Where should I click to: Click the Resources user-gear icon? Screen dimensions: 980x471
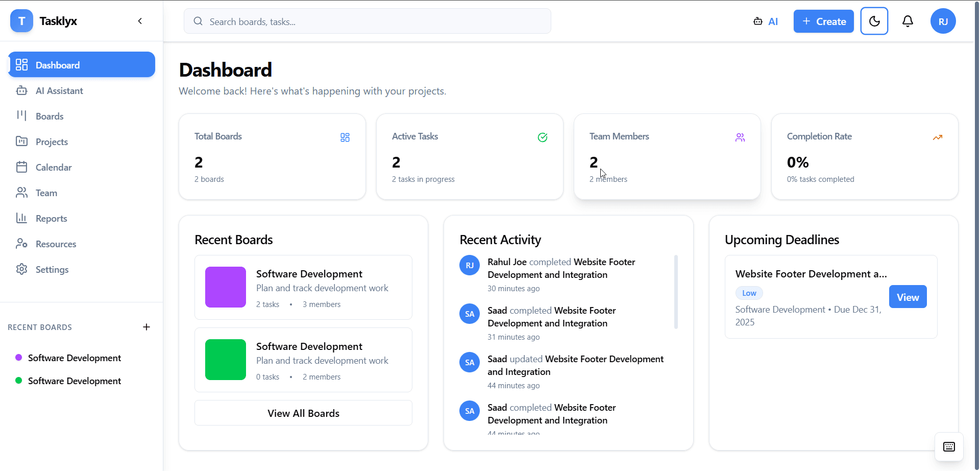tap(21, 244)
